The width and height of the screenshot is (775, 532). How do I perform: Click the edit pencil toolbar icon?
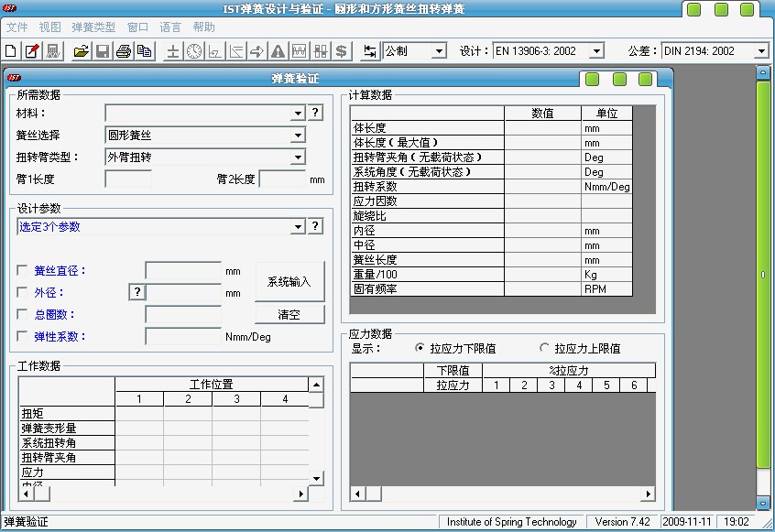click(32, 51)
